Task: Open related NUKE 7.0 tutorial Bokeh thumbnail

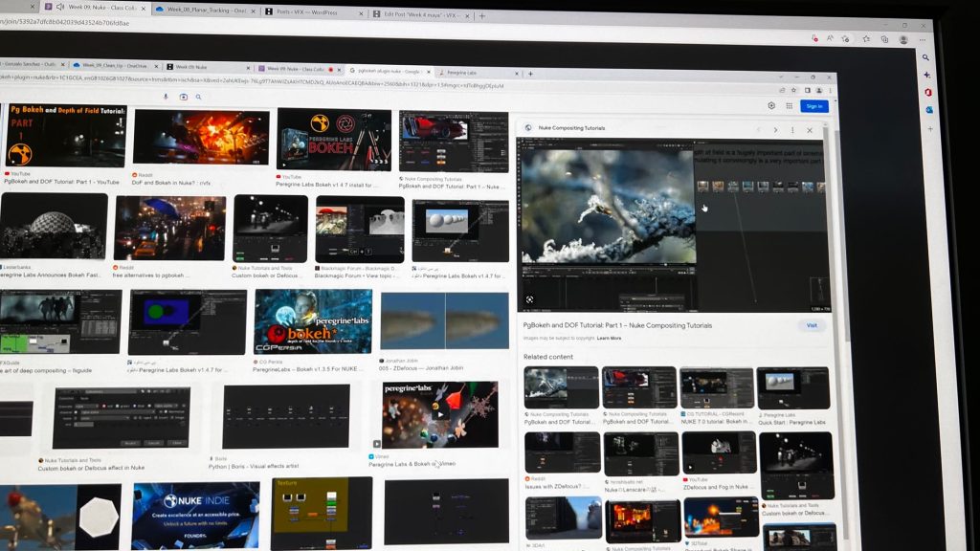Action: click(716, 388)
